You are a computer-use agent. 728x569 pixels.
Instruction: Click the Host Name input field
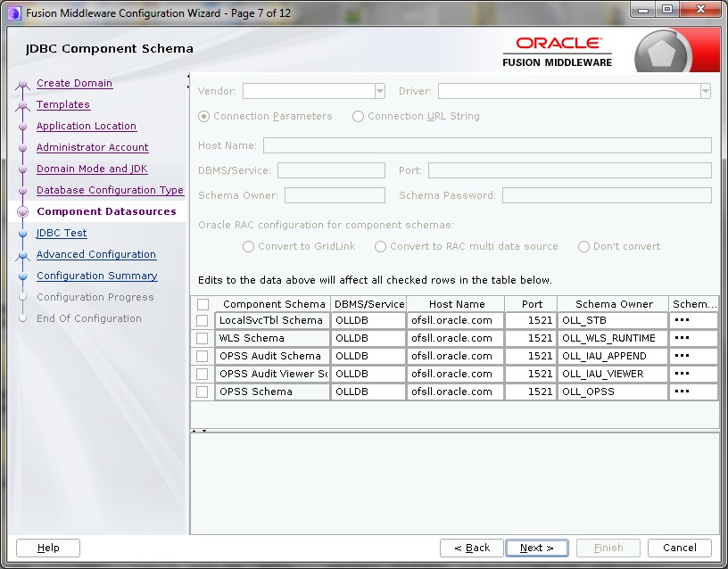[487, 145]
